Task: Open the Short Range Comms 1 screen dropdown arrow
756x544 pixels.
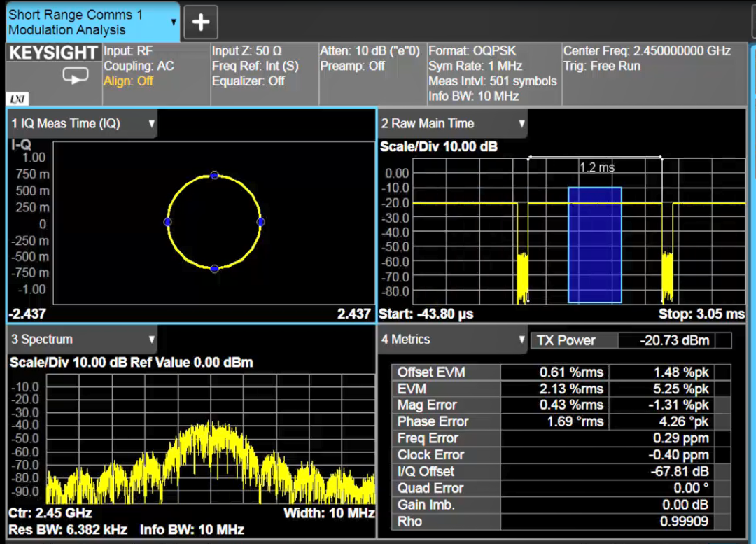Action: [174, 22]
